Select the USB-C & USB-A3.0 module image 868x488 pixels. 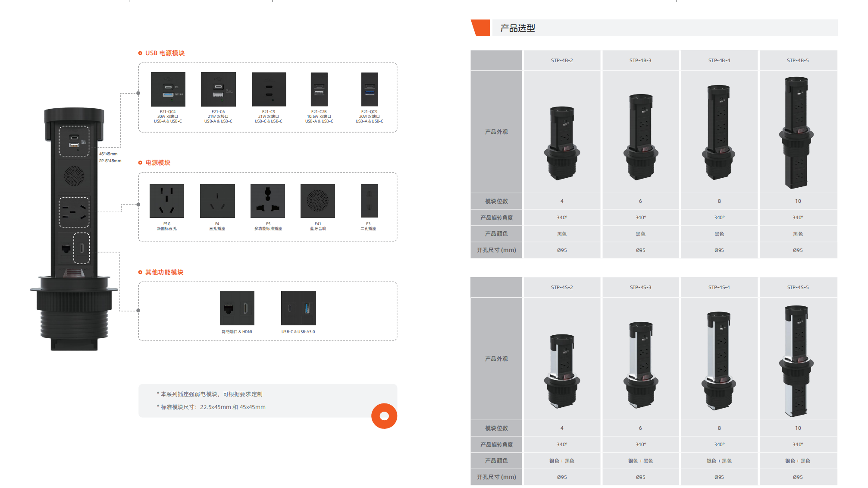point(298,308)
